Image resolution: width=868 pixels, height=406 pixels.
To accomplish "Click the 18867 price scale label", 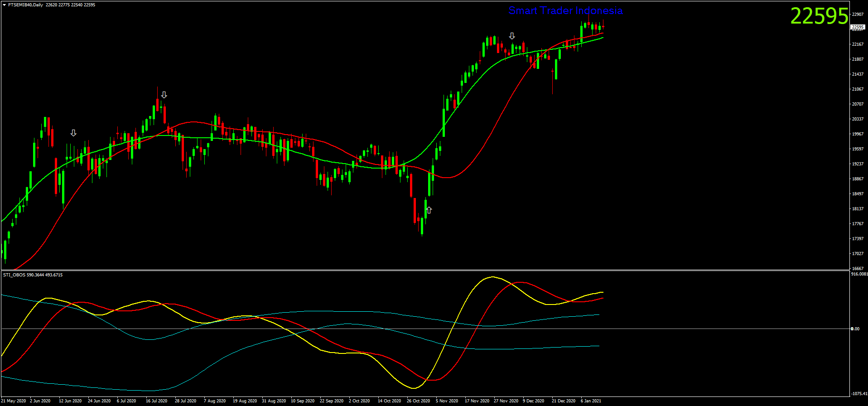I will pyautogui.click(x=858, y=179).
